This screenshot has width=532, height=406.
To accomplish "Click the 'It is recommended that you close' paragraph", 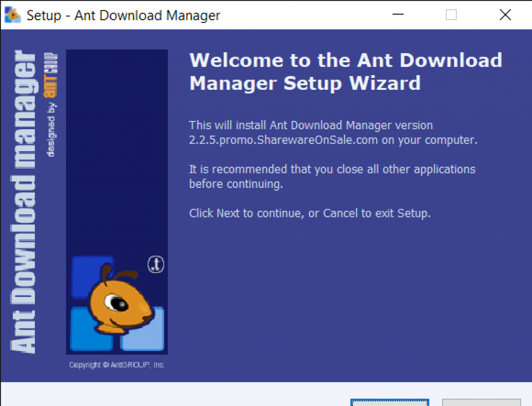I will point(332,177).
